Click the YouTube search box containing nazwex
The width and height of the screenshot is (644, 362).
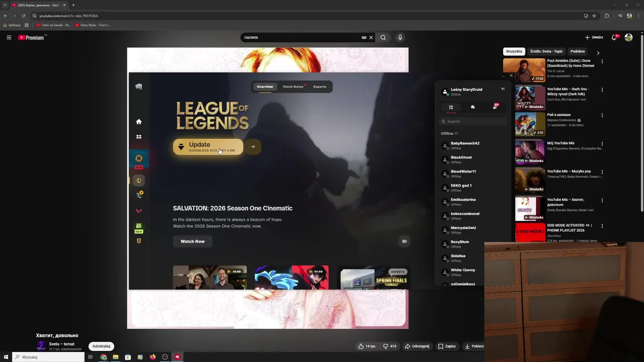point(302,37)
